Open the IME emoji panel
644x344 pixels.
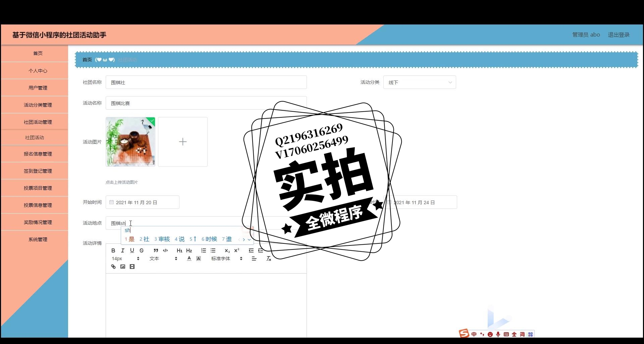(x=490, y=334)
